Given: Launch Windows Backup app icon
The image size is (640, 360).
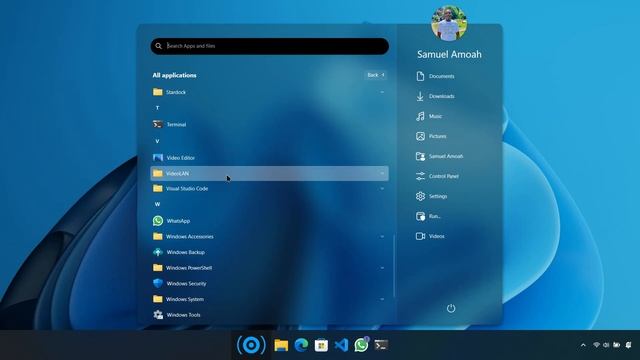Looking at the screenshot, I should tap(158, 252).
